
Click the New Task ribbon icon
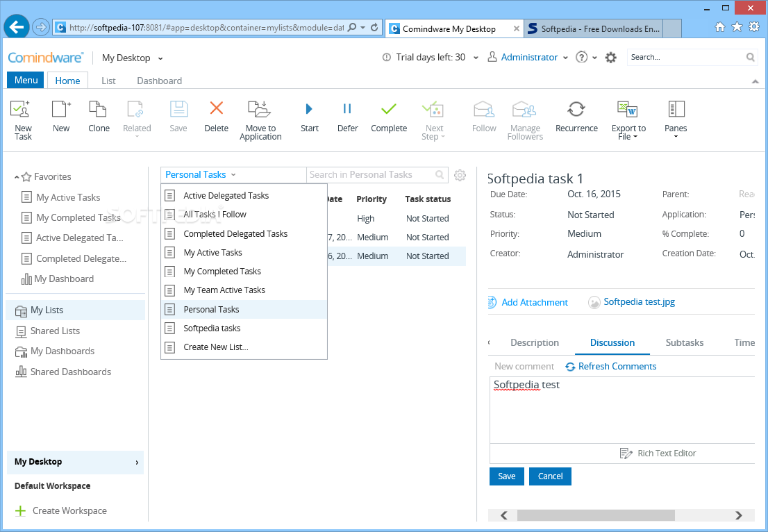21,109
